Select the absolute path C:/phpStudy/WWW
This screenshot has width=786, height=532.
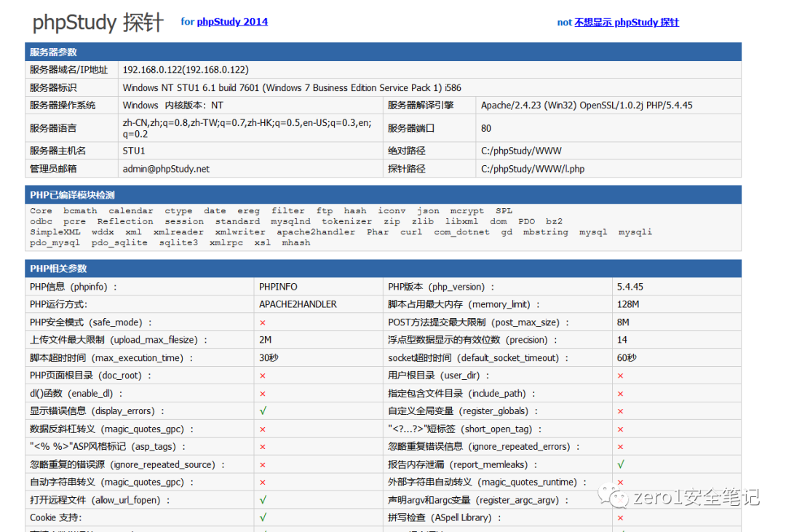(521, 151)
